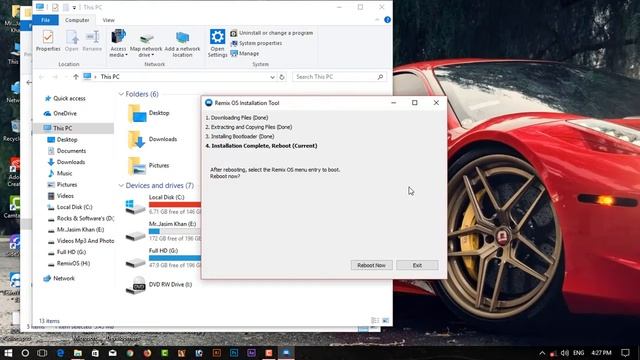Image resolution: width=640 pixels, height=360 pixels.
Task: Collapse the Folders (6) group
Action: (121, 94)
